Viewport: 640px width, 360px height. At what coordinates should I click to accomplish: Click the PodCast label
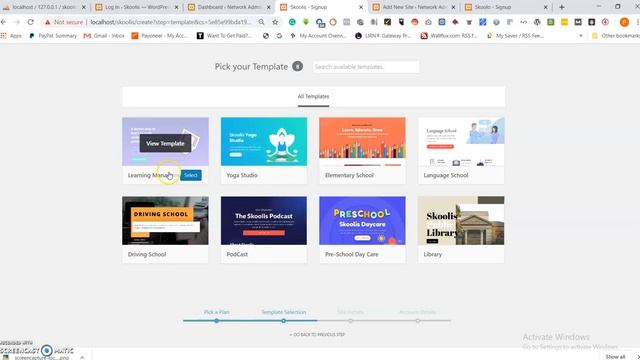pyautogui.click(x=237, y=254)
